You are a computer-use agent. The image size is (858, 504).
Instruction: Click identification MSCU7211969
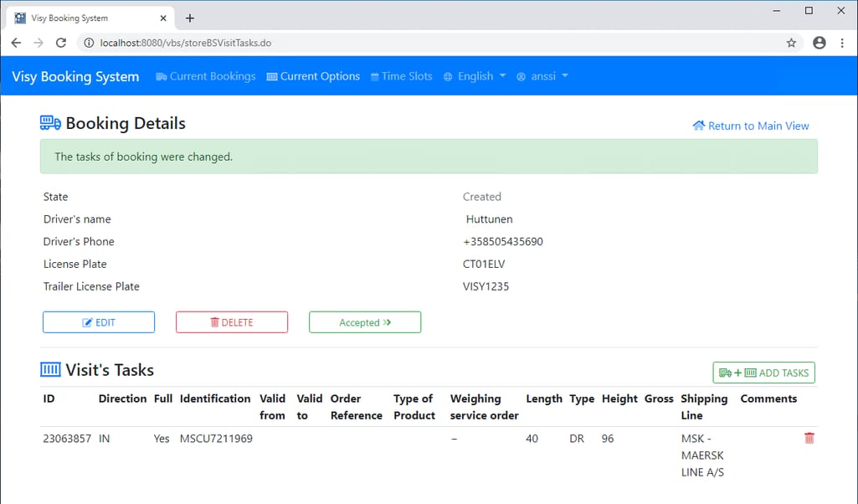[216, 439]
